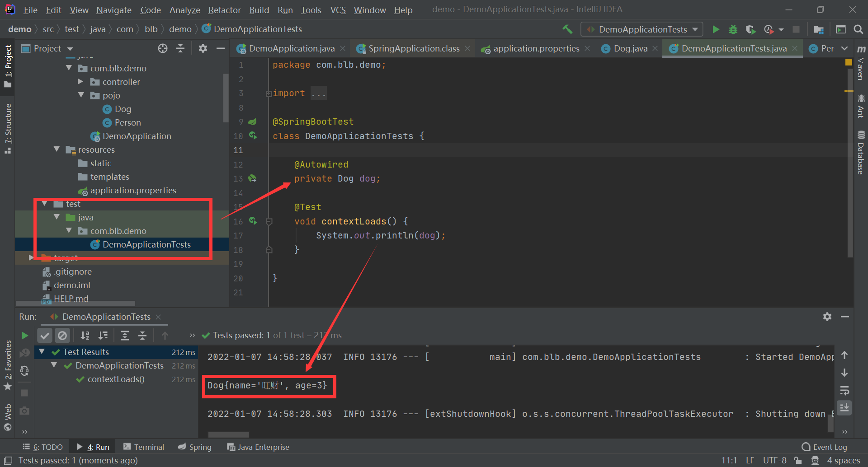Open Run panel settings gear
This screenshot has width=868, height=467.
[x=827, y=317]
